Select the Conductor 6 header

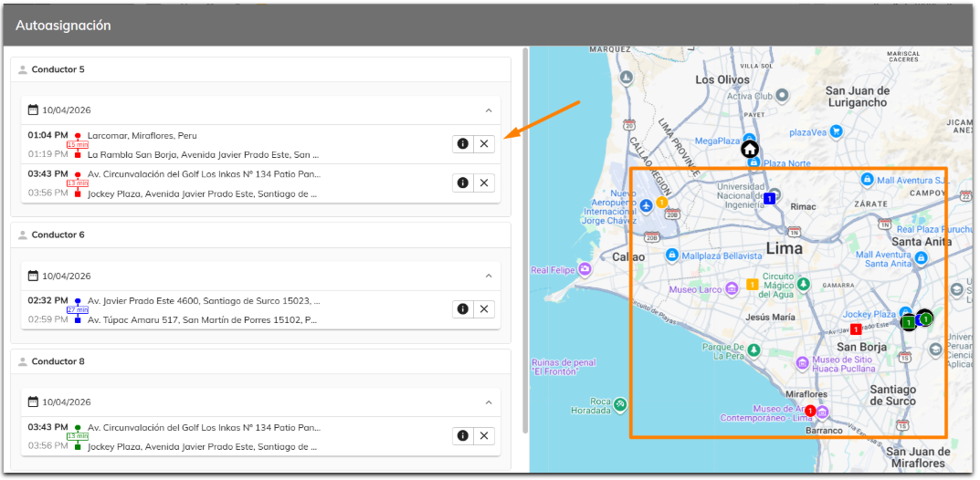point(260,235)
